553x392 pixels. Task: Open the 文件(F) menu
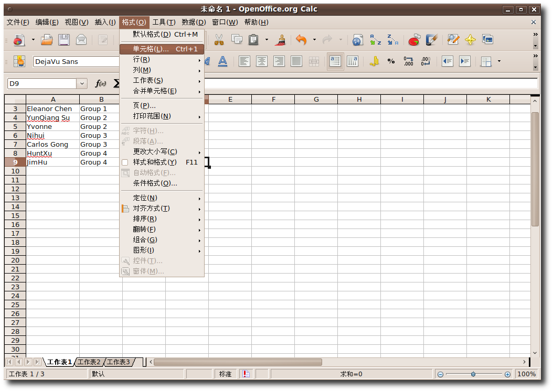click(x=18, y=22)
